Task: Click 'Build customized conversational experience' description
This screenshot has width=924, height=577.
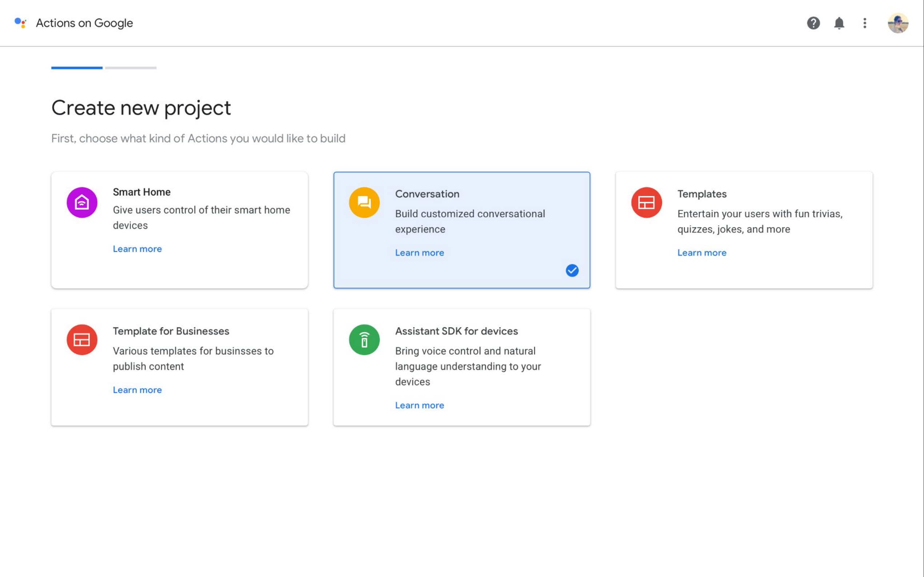Action: pos(470,221)
